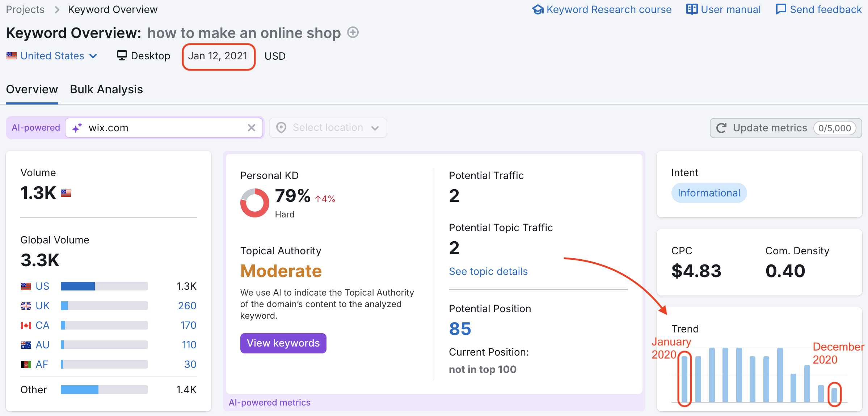Screen dimensions: 868x416
Task: Click the AI-powered metrics footer label
Action: (x=270, y=403)
